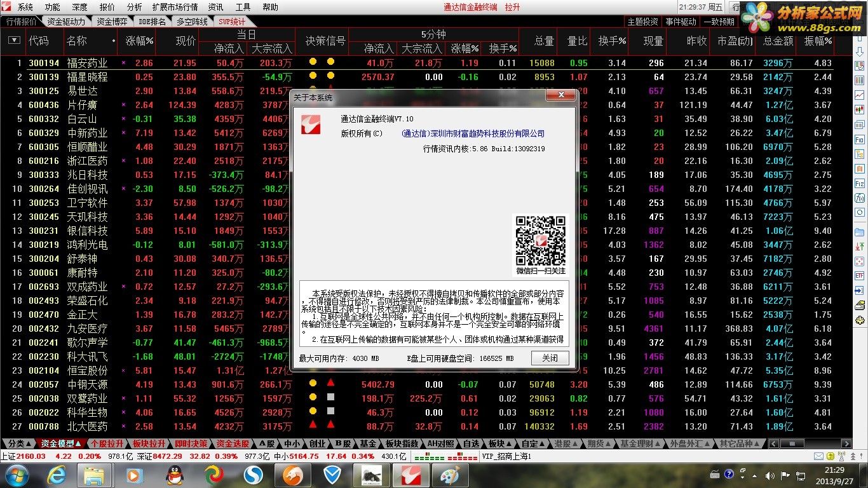Click the F10 company info icon in right sidebar
This screenshot has height=488, width=868.
pos(859,140)
